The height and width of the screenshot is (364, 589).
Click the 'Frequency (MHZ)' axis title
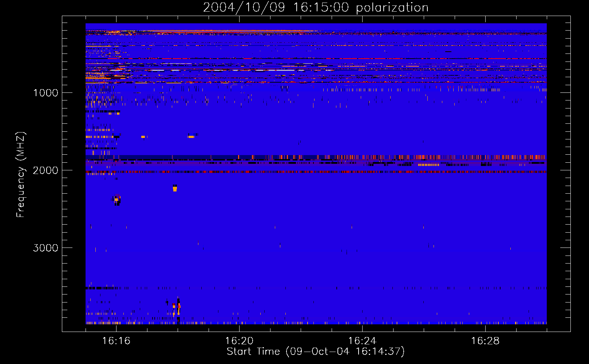pyautogui.click(x=21, y=175)
